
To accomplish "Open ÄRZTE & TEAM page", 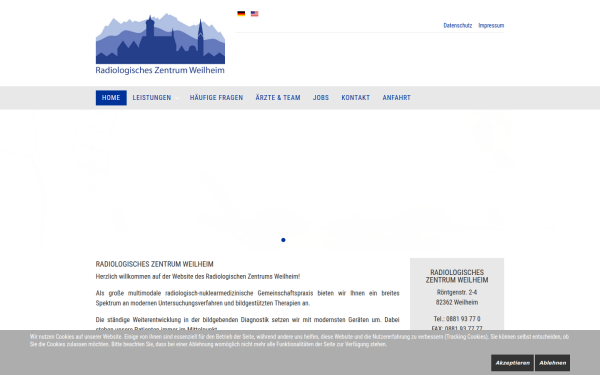I will 278,98.
